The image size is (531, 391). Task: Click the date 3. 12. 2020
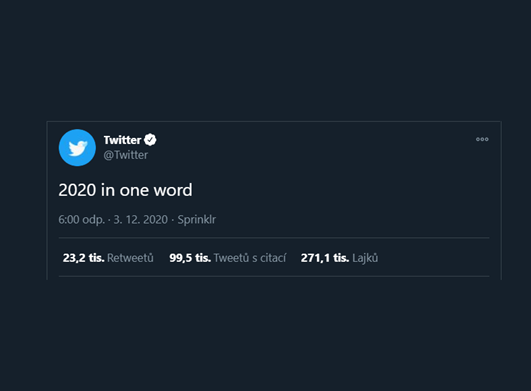click(x=141, y=220)
